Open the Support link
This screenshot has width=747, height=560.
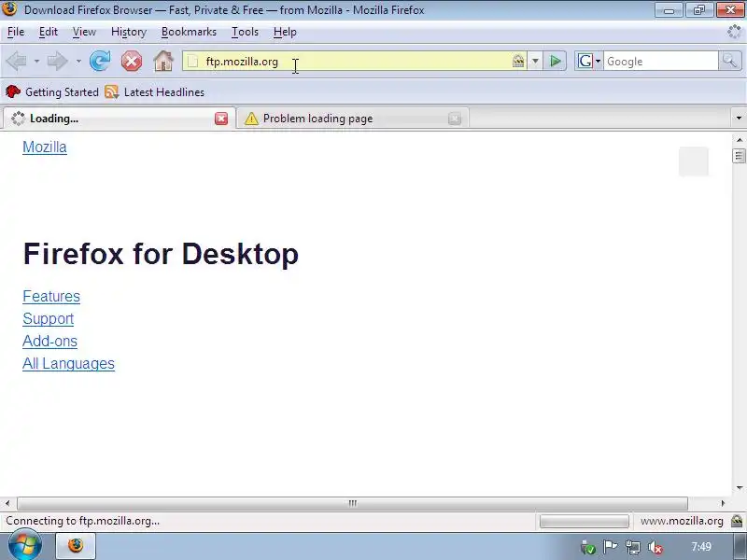(49, 318)
